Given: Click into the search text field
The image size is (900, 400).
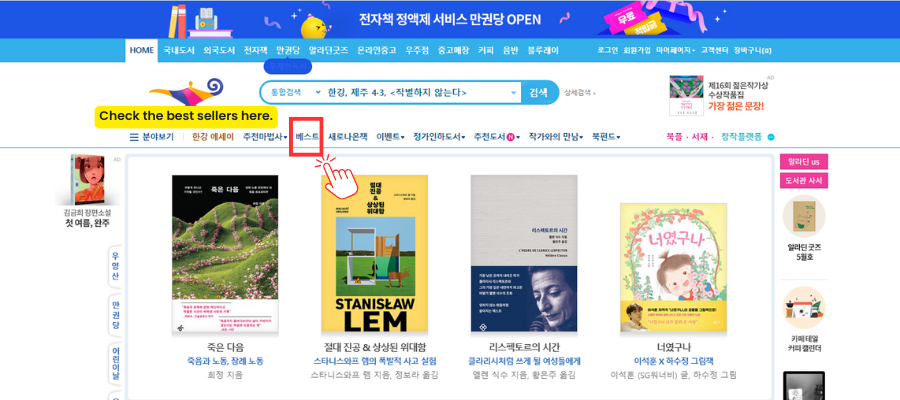Looking at the screenshot, I should (416, 92).
